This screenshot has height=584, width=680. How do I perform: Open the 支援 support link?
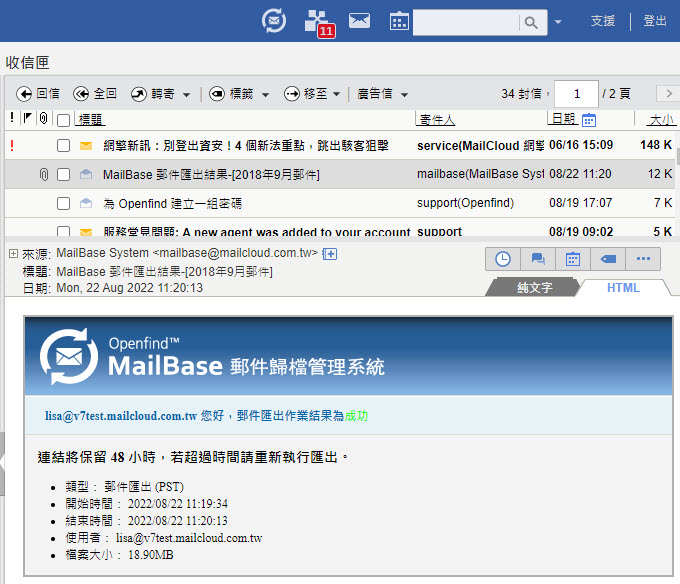click(x=603, y=21)
